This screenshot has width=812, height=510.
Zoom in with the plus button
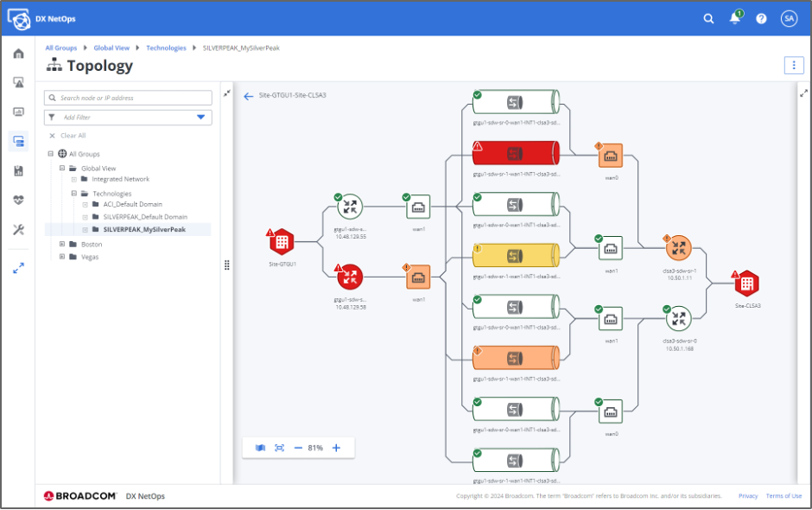tap(336, 448)
